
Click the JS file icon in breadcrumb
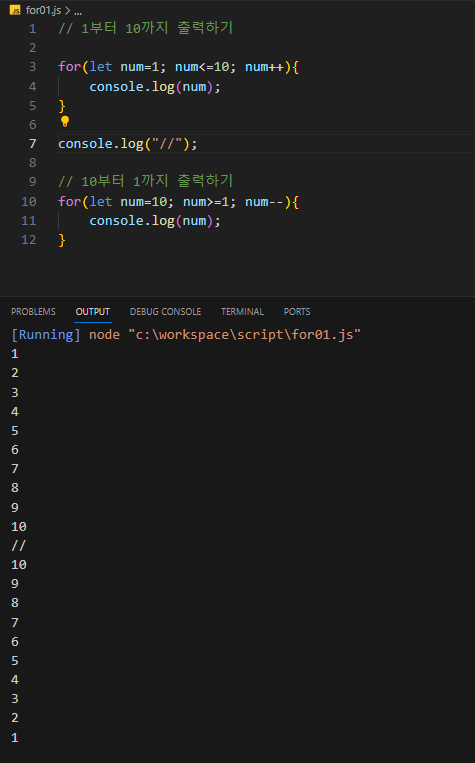pyautogui.click(x=15, y=10)
